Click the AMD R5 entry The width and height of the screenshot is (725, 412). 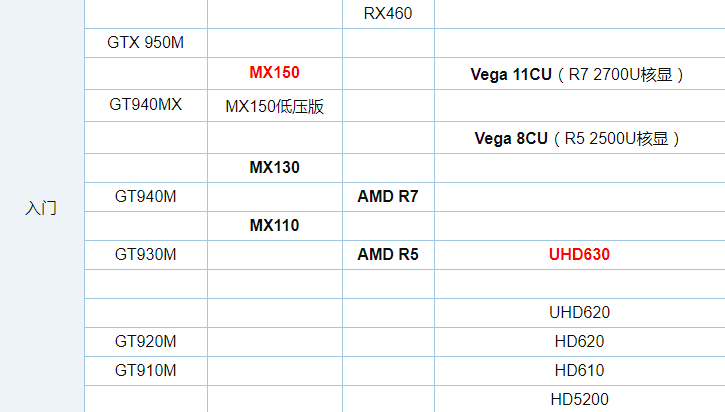pos(388,255)
